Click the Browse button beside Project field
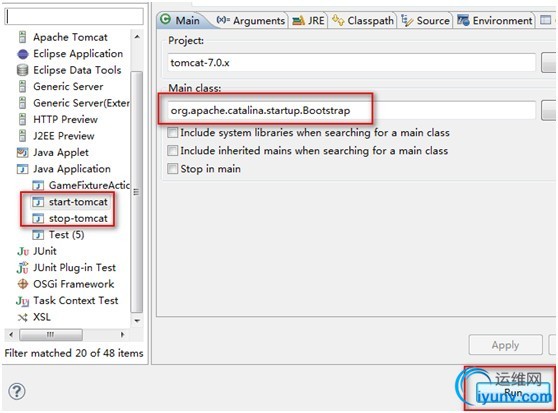 548,63
